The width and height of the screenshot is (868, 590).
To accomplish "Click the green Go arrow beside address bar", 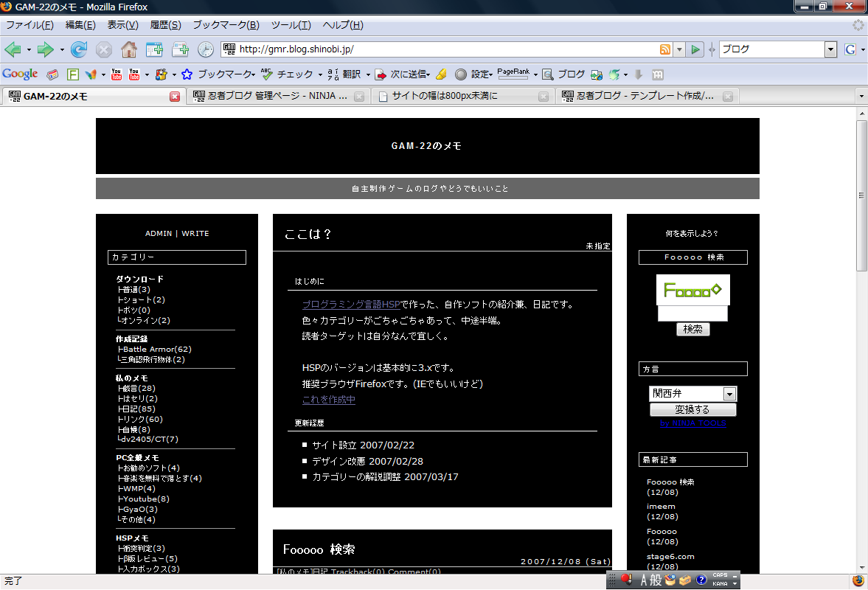I will (695, 49).
